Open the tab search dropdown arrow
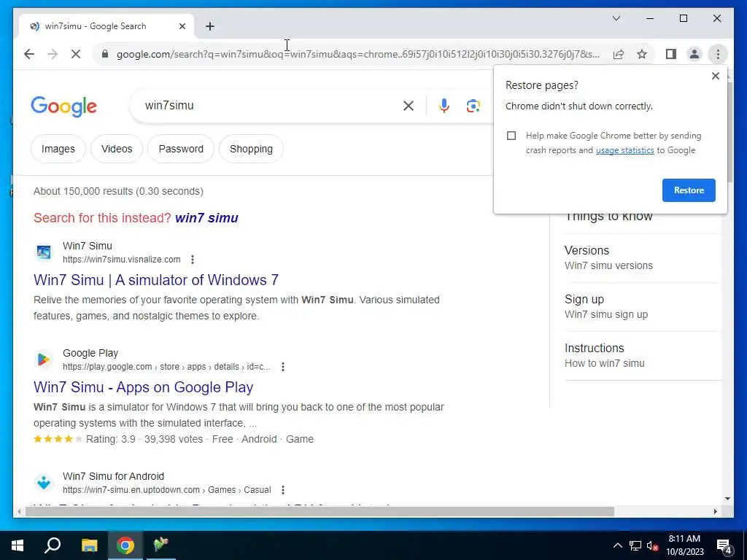747x560 pixels. point(616,18)
